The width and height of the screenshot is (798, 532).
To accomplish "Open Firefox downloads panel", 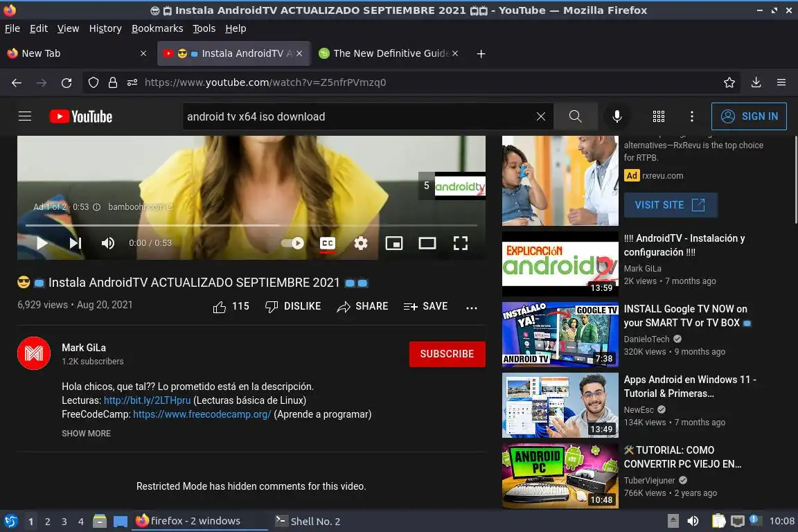I will tap(756, 82).
